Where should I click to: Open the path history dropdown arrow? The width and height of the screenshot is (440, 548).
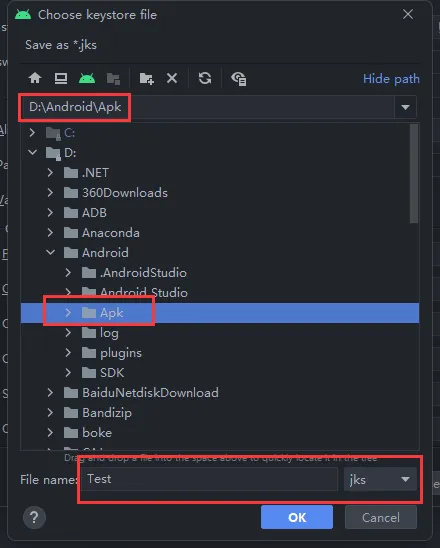pyautogui.click(x=405, y=107)
